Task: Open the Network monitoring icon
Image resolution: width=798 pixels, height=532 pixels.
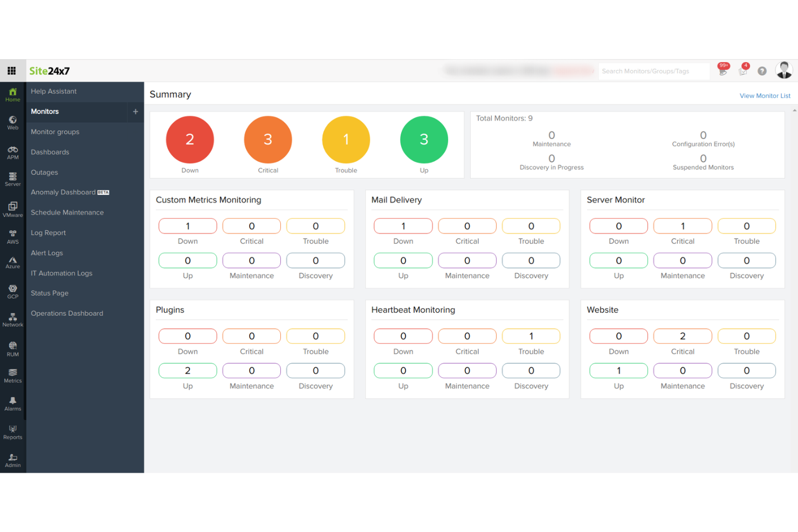Action: click(12, 320)
